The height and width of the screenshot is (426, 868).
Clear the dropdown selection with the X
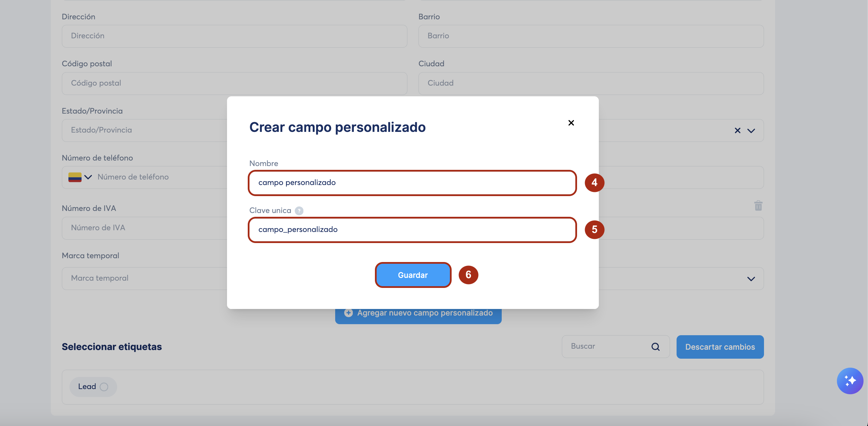pos(737,130)
